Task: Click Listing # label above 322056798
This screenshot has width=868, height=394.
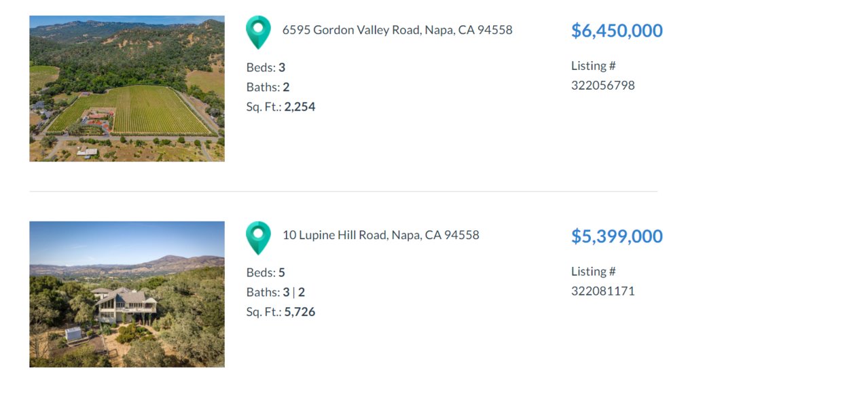Action: [x=594, y=66]
